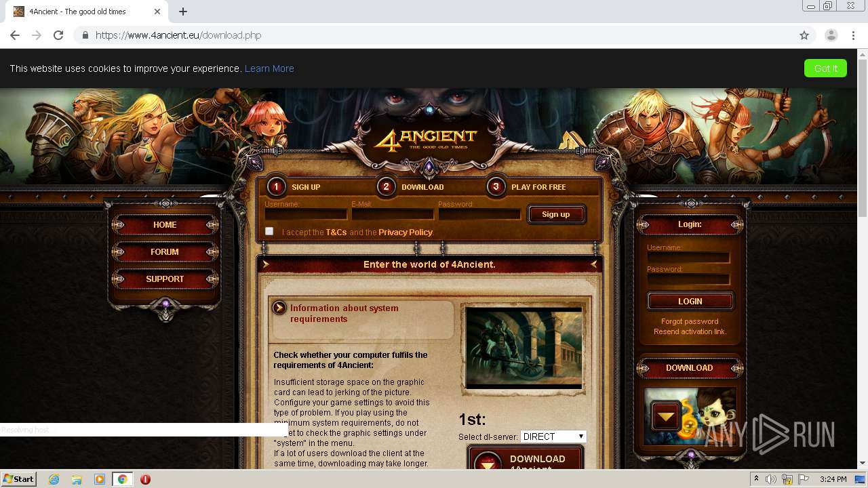Open the Windows Start menu

[18, 479]
